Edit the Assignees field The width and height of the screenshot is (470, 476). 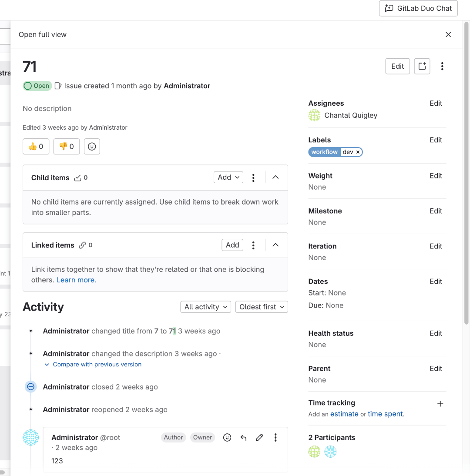pyautogui.click(x=436, y=103)
